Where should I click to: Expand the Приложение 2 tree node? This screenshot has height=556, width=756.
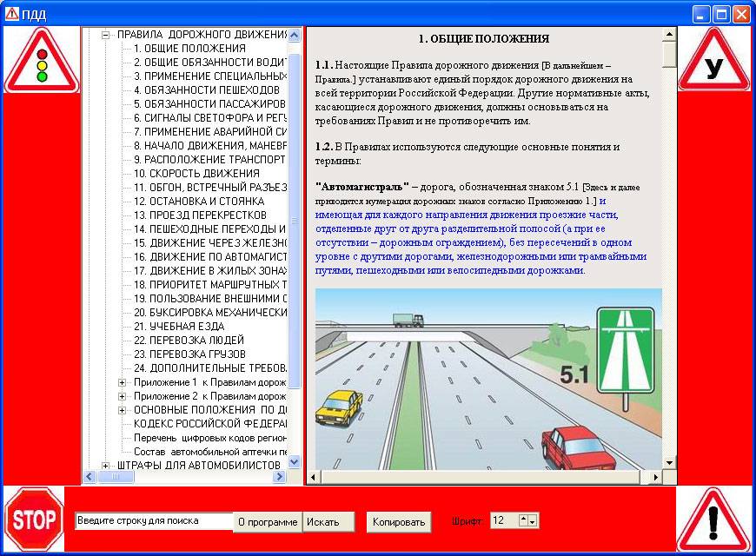(x=122, y=396)
